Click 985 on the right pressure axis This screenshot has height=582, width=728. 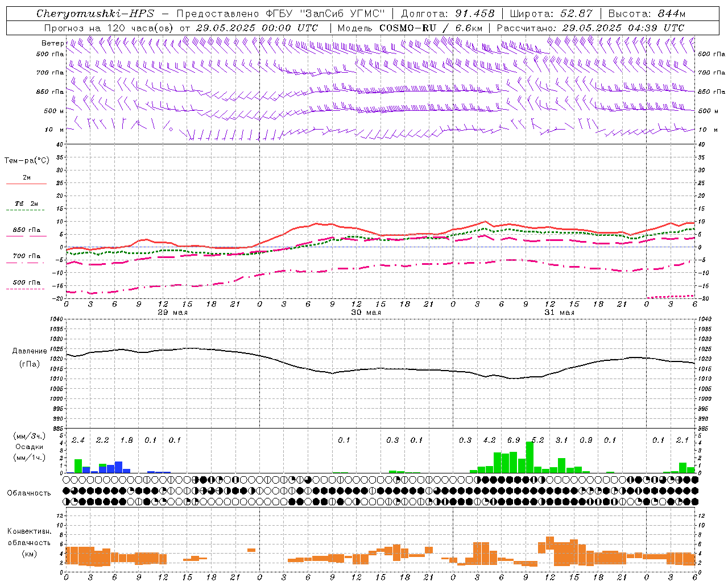(704, 429)
